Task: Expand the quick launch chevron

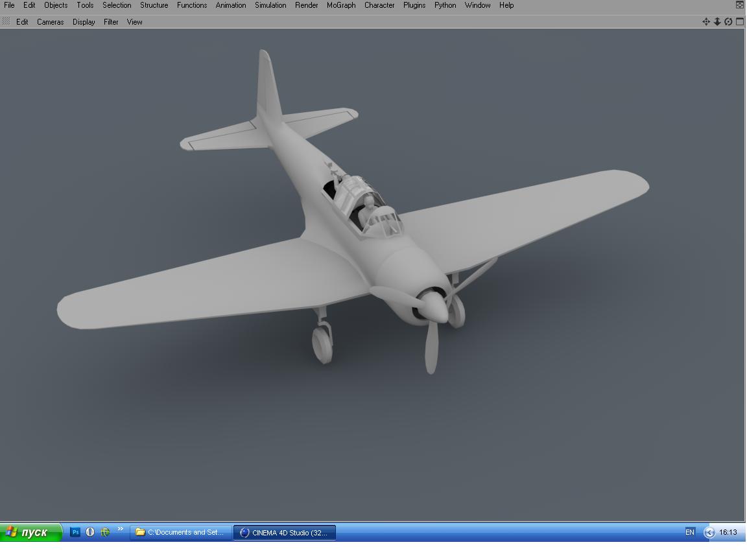Action: (120, 529)
